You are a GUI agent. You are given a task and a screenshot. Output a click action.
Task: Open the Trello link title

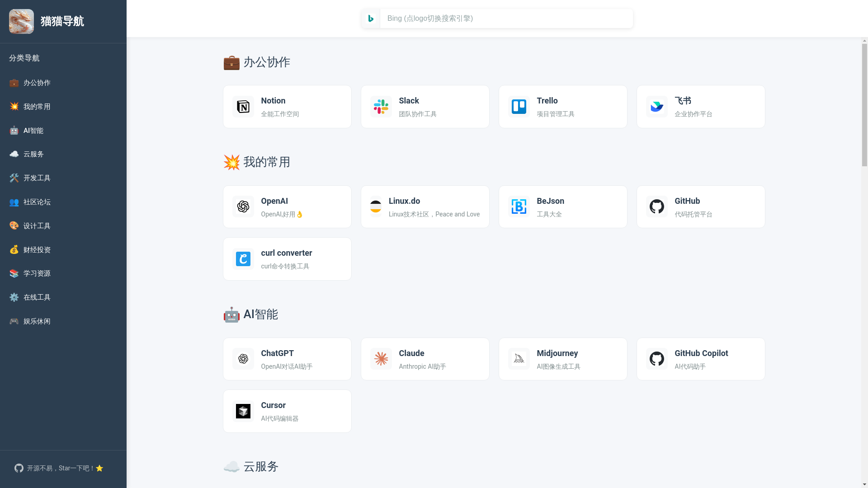(x=547, y=101)
